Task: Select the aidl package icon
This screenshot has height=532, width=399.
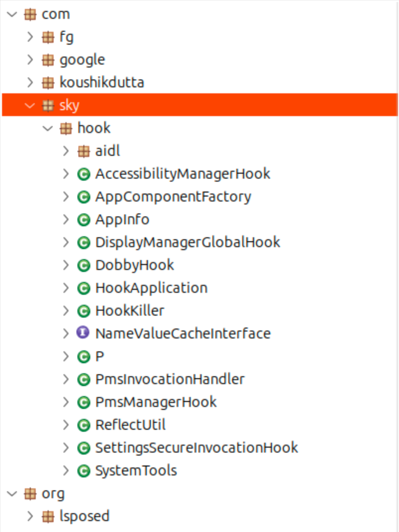Action: tap(83, 150)
